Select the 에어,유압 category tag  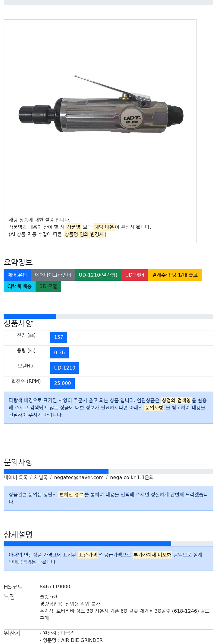tap(17, 275)
